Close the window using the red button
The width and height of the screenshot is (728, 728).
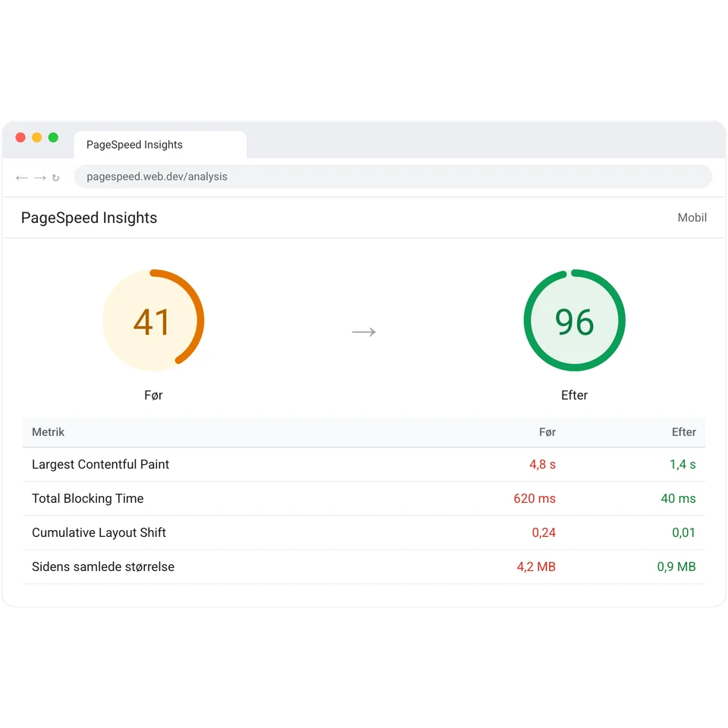pyautogui.click(x=20, y=137)
